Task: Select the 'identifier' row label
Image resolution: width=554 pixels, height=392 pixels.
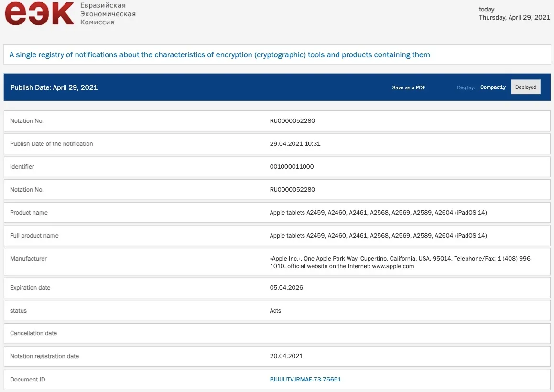Action: point(22,167)
